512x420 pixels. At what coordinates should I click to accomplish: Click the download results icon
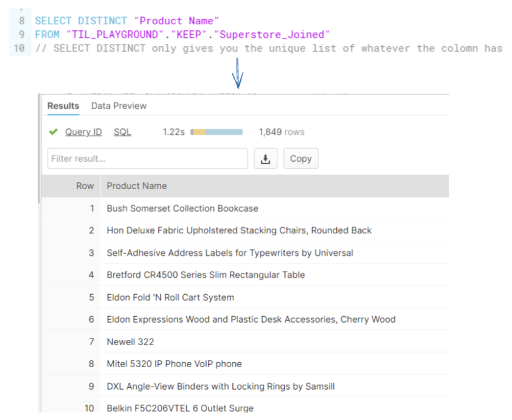tap(265, 159)
